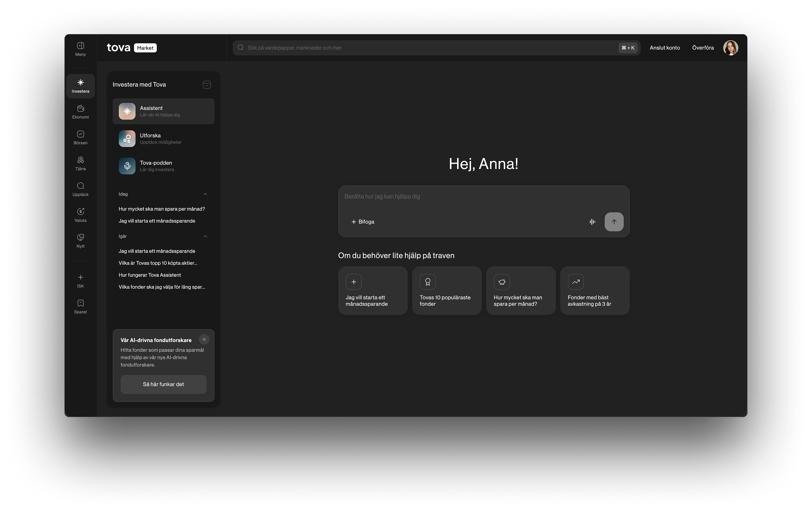The width and height of the screenshot is (812, 512).
Task: Collapse the Investera med Tova panel
Action: (x=207, y=85)
